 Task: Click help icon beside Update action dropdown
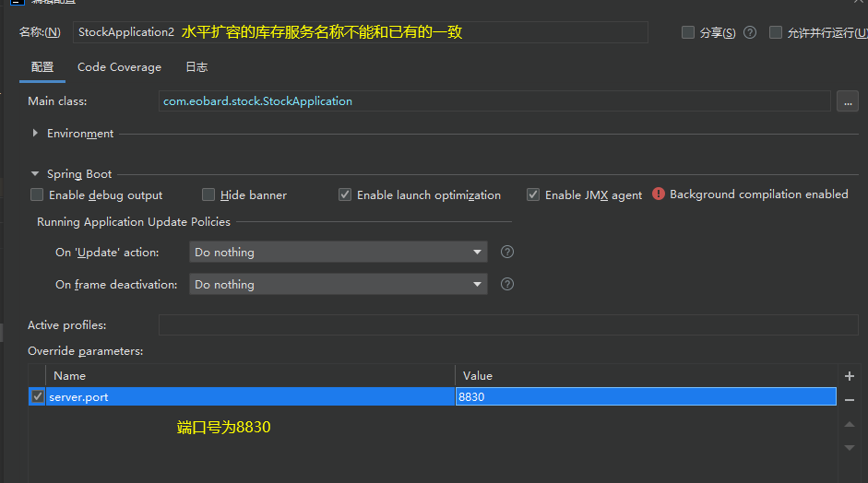coord(506,252)
